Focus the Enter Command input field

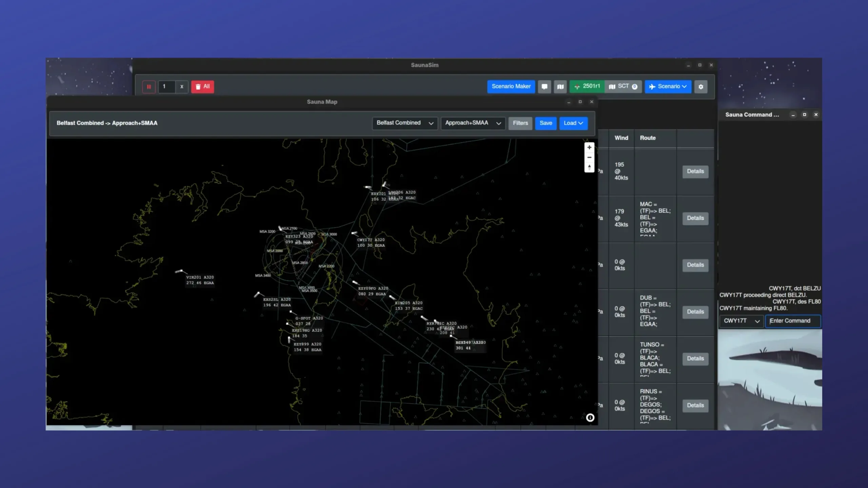pyautogui.click(x=793, y=321)
